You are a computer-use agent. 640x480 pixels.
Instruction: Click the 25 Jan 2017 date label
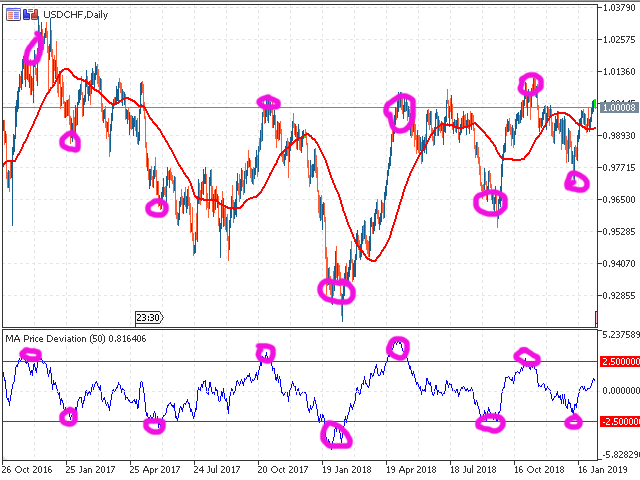point(91,470)
